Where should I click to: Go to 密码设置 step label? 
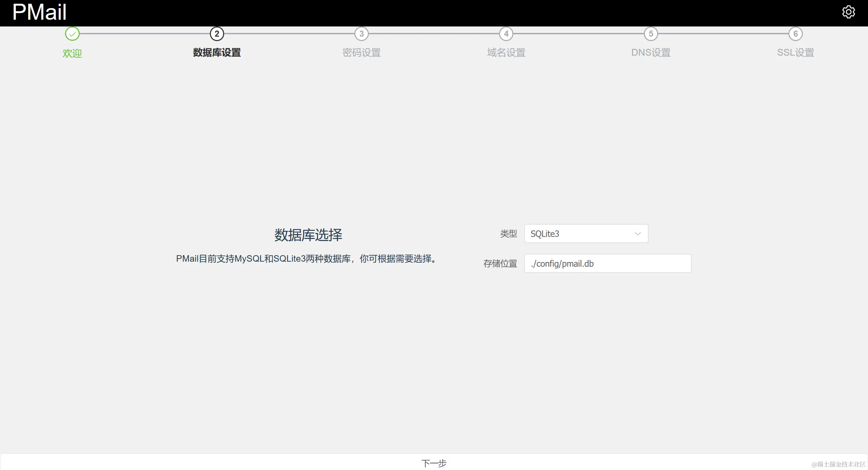pyautogui.click(x=361, y=53)
